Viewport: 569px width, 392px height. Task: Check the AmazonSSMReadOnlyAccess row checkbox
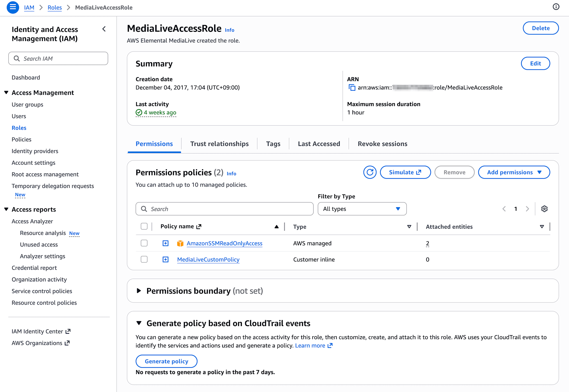click(144, 243)
